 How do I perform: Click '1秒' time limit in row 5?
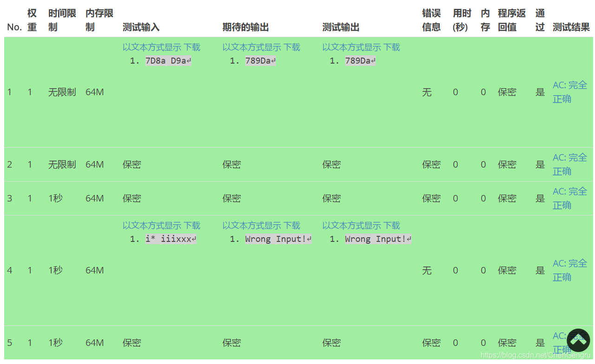(55, 343)
